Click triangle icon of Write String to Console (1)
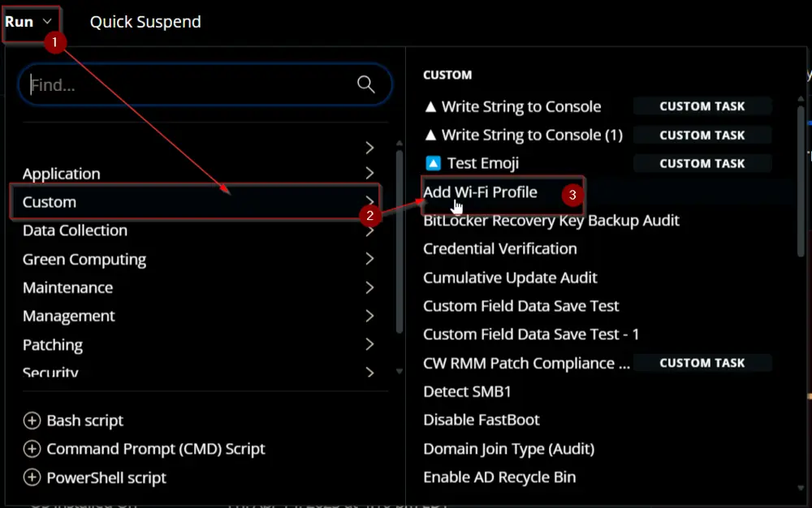 pos(430,135)
